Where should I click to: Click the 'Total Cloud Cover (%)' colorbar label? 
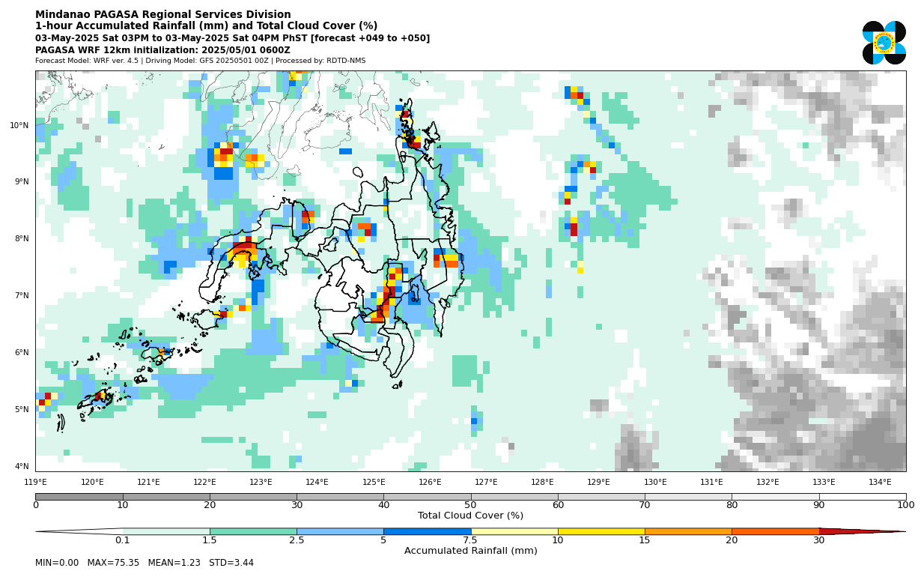pyautogui.click(x=470, y=516)
